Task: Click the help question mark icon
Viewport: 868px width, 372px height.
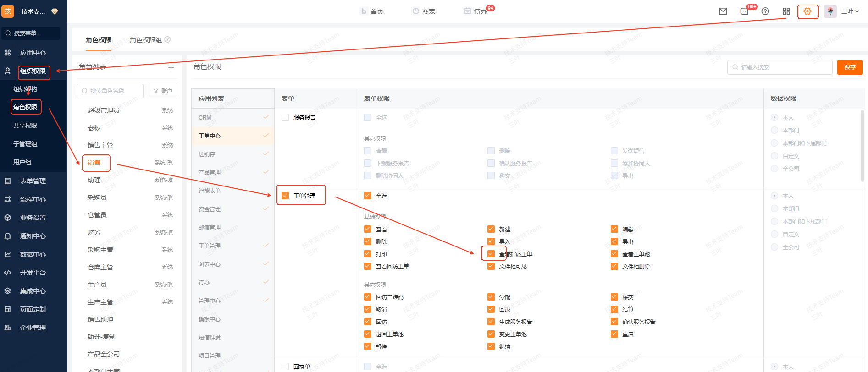Action: (x=765, y=11)
